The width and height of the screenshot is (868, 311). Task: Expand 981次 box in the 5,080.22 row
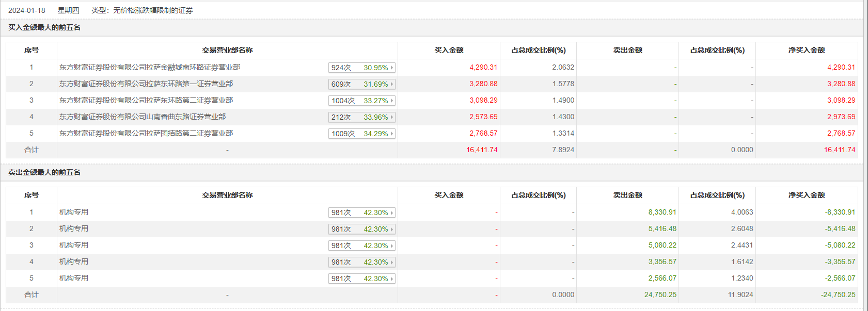coord(362,245)
